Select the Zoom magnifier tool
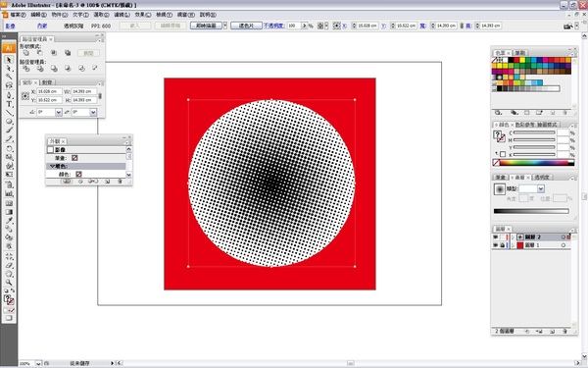Screen dimensions: 588x368 click(9, 283)
